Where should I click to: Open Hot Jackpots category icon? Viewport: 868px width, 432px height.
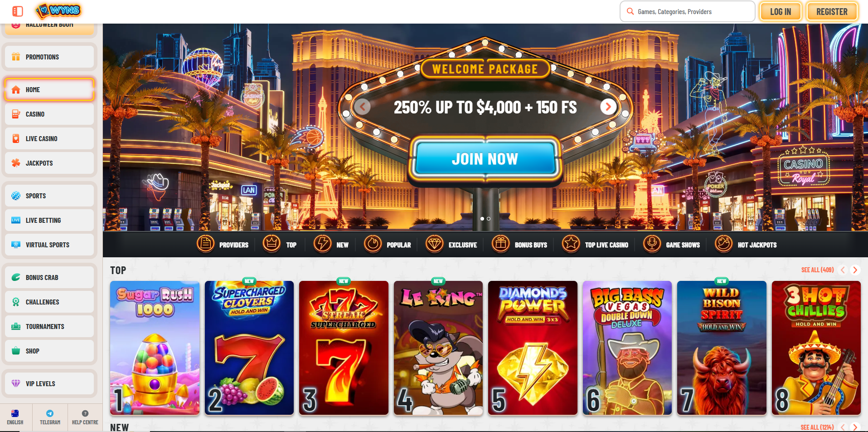(723, 244)
